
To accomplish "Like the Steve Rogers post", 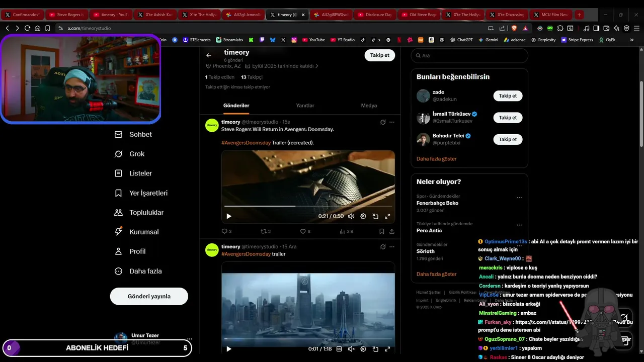I will tap(305, 231).
